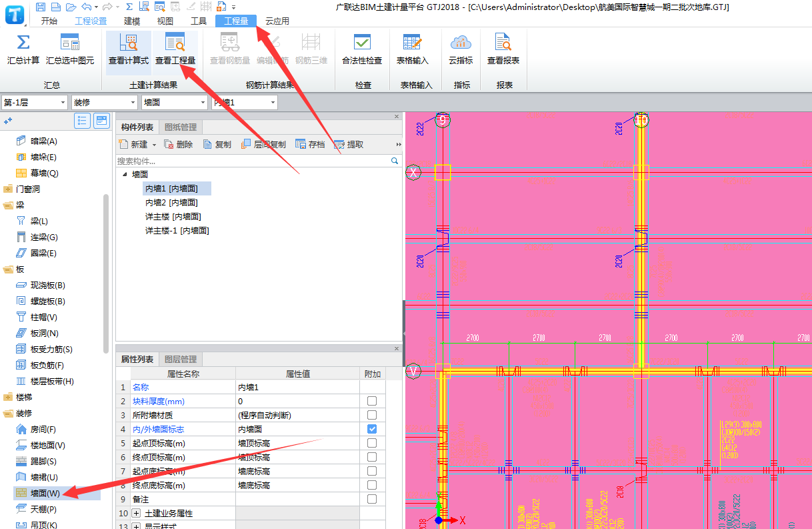Open the 视图 ribbon tab
Viewport: 812px width, 529px height.
point(165,21)
